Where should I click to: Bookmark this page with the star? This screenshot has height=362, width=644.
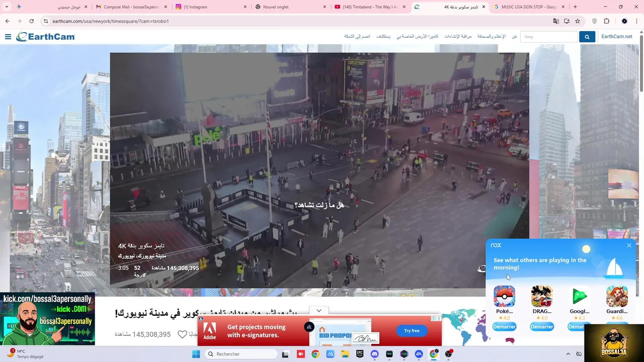578,21
